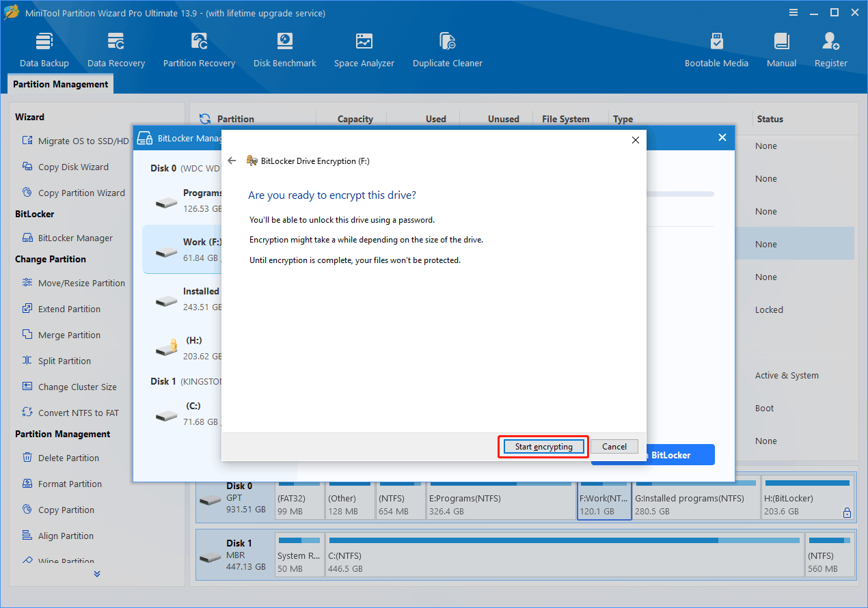Go back in BitLocker Drive Encryption dialog
This screenshot has width=868, height=608.
pos(232,161)
